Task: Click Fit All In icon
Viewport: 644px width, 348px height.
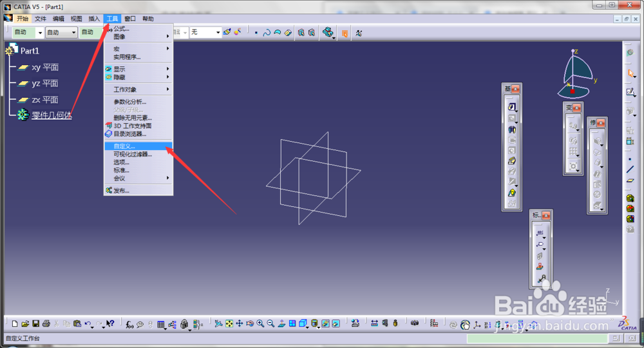Action: coord(229,324)
